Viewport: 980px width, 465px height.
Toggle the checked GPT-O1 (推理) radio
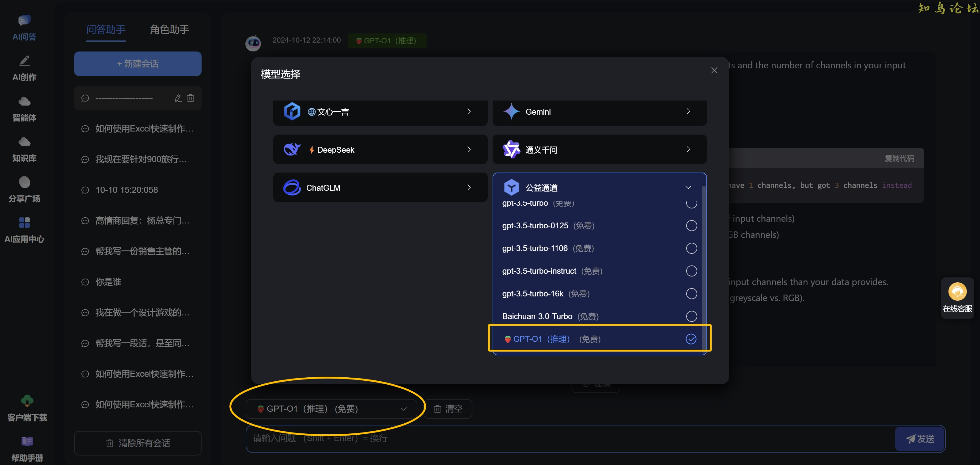[691, 339]
